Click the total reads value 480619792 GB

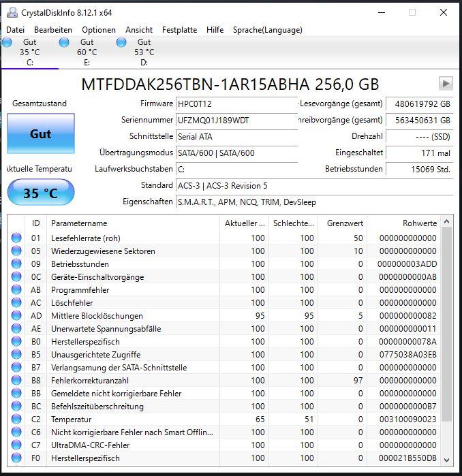(420, 104)
